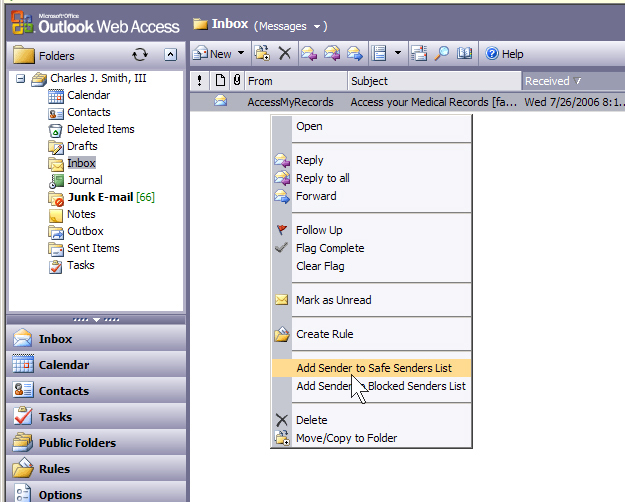Click the Contacts navigation bar button

[96, 390]
